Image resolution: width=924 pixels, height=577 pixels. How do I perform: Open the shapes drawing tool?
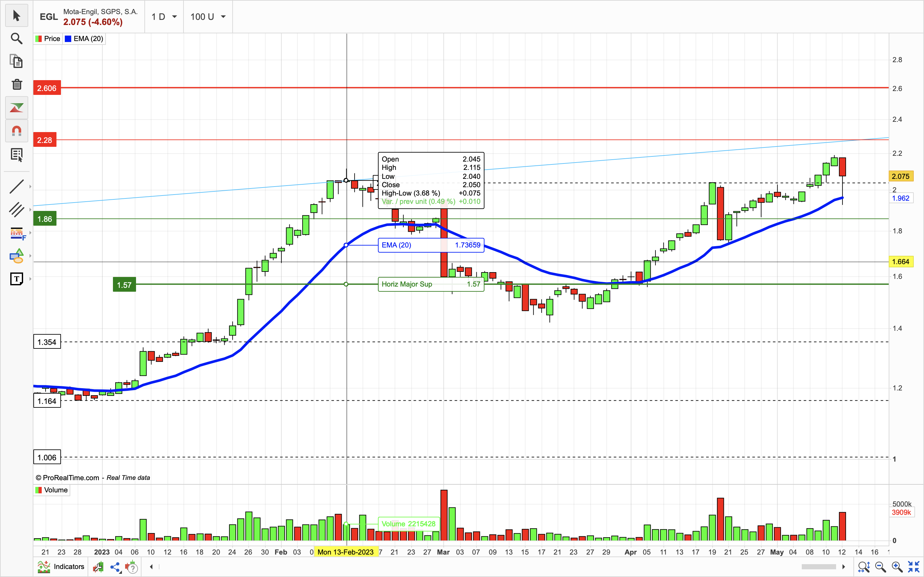16,256
